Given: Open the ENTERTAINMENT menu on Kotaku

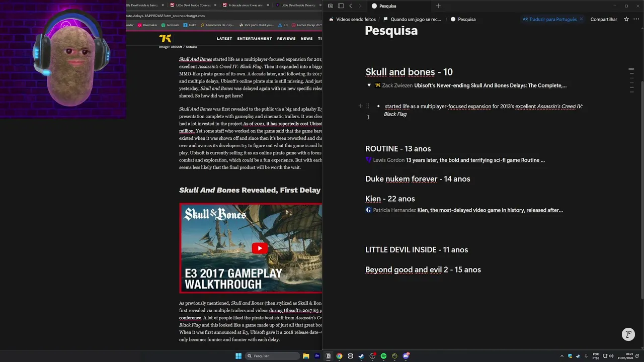Looking at the screenshot, I should click(x=255, y=39).
